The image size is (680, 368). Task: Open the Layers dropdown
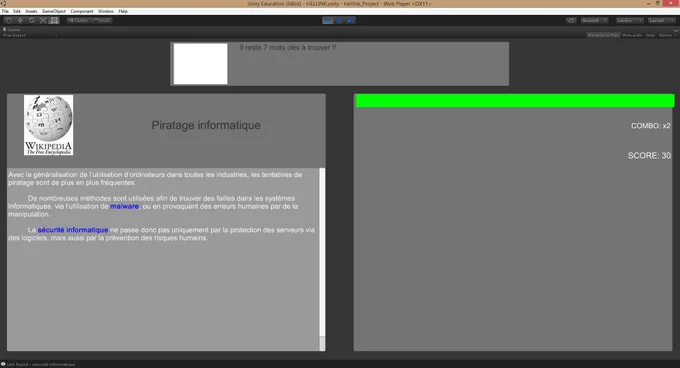pyautogui.click(x=629, y=20)
